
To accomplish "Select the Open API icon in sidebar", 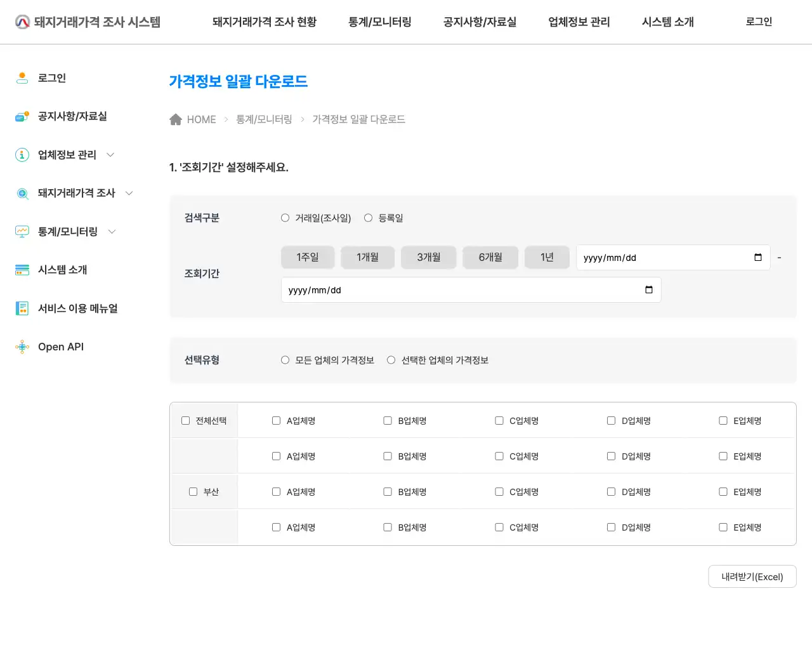I will tap(22, 347).
